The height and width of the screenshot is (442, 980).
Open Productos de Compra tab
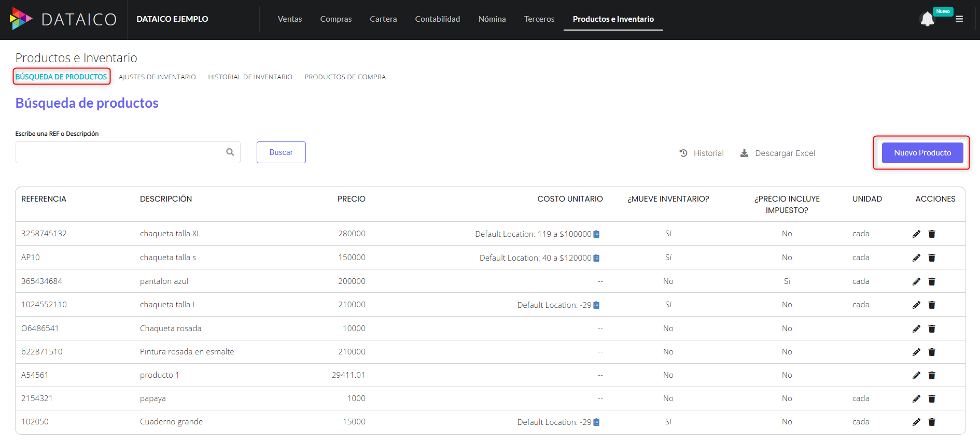pos(345,77)
